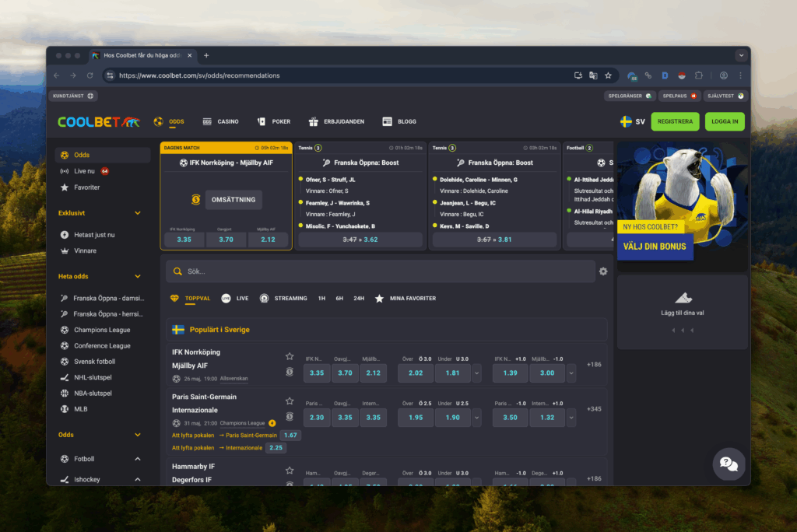Favorite the IFK Norrköping match star

[290, 356]
